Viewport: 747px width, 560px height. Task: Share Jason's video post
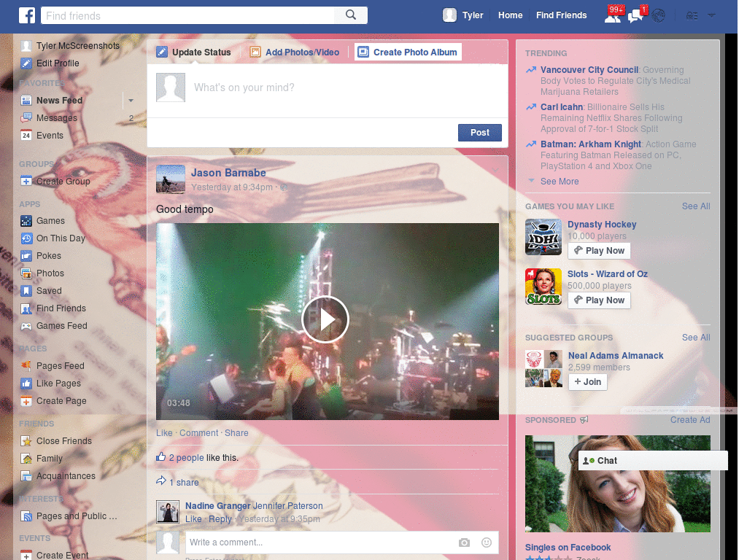tap(236, 433)
